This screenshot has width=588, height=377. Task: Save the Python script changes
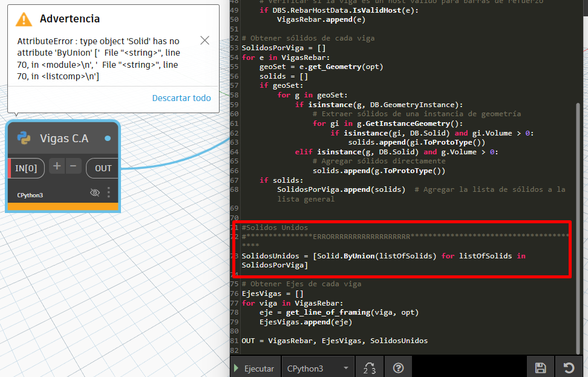pyautogui.click(x=540, y=368)
